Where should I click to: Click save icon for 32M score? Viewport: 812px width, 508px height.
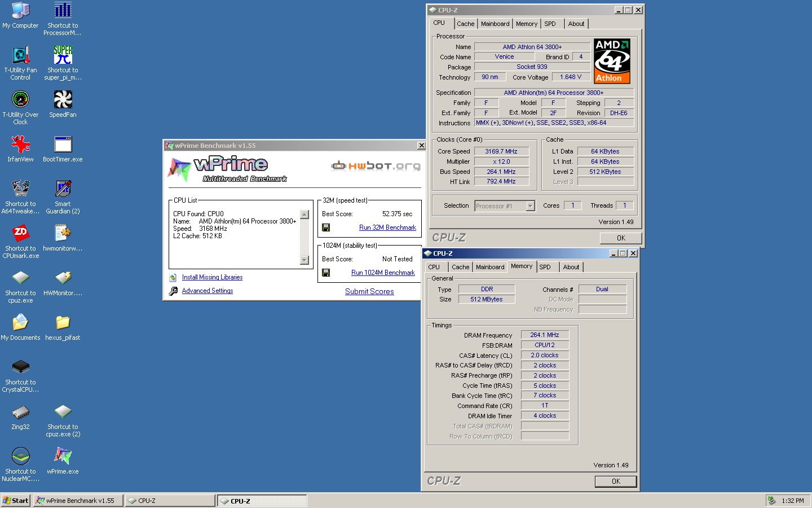pos(326,227)
